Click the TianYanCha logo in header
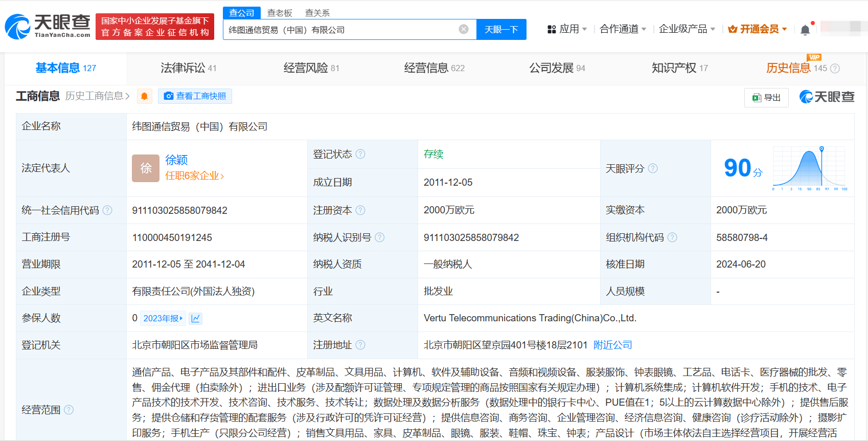This screenshot has height=441, width=868. click(48, 26)
